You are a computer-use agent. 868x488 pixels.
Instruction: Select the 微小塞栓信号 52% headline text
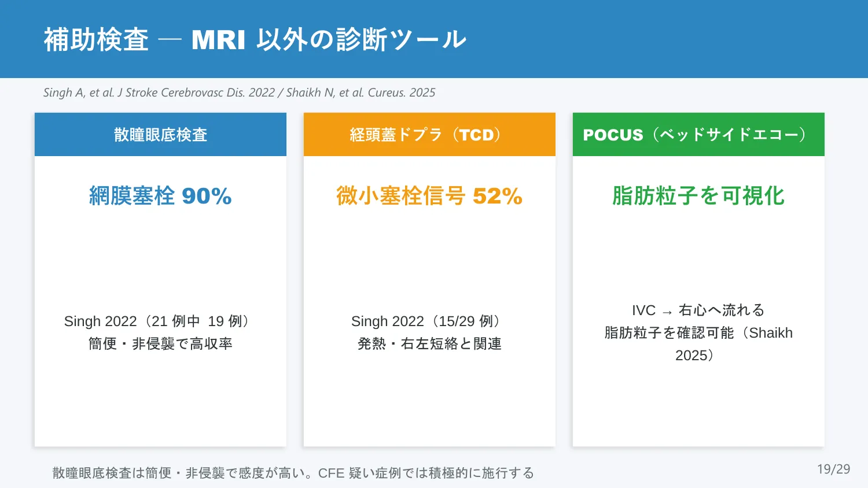(429, 196)
